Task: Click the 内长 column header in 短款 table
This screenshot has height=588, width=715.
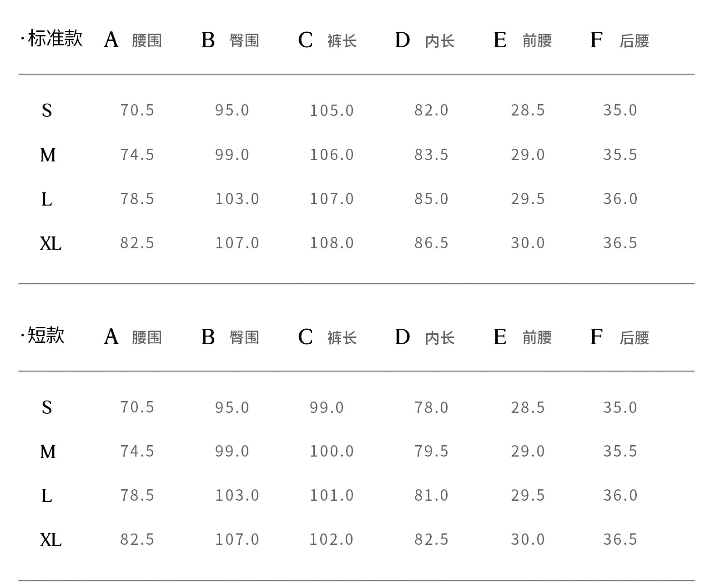Action: coord(440,338)
